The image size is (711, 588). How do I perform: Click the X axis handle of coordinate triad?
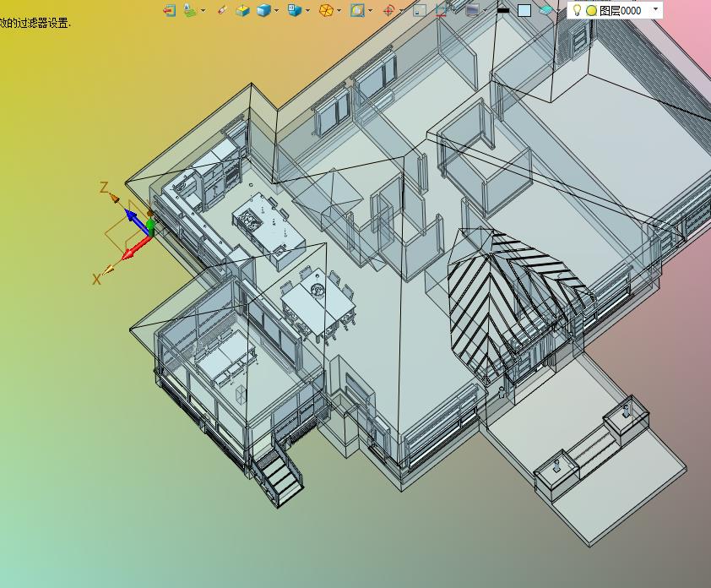(x=109, y=270)
